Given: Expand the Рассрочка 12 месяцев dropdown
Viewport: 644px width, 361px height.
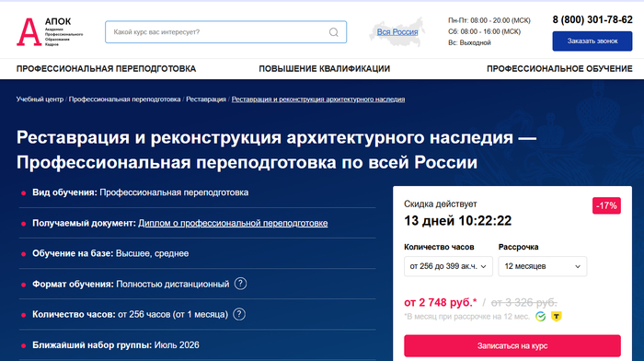Looking at the screenshot, I should pos(542,266).
